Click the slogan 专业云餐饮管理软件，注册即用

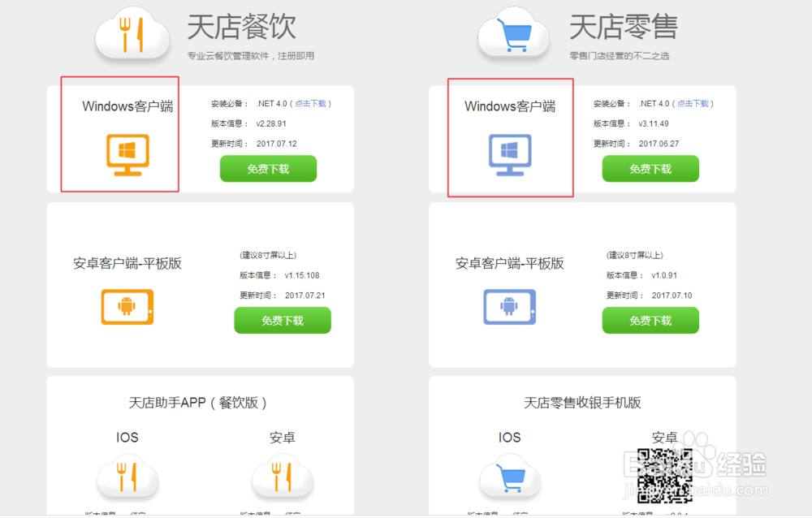pyautogui.click(x=251, y=56)
